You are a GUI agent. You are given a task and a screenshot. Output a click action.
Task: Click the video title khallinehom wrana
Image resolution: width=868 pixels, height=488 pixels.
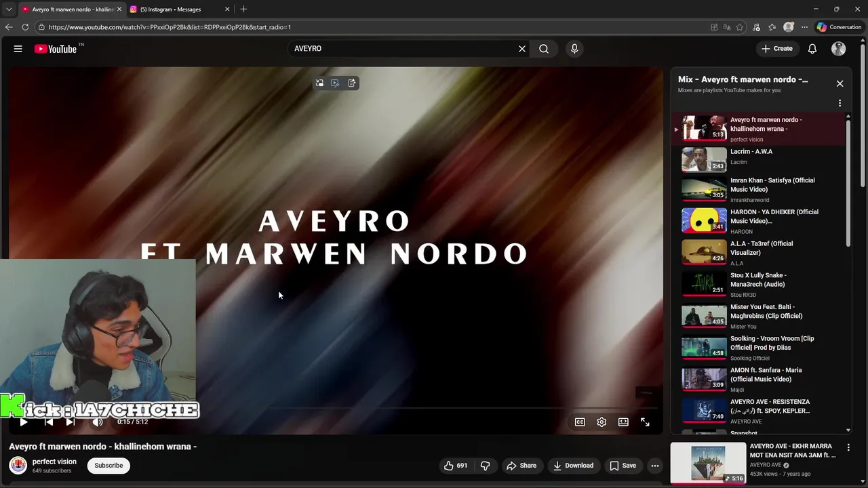102,447
